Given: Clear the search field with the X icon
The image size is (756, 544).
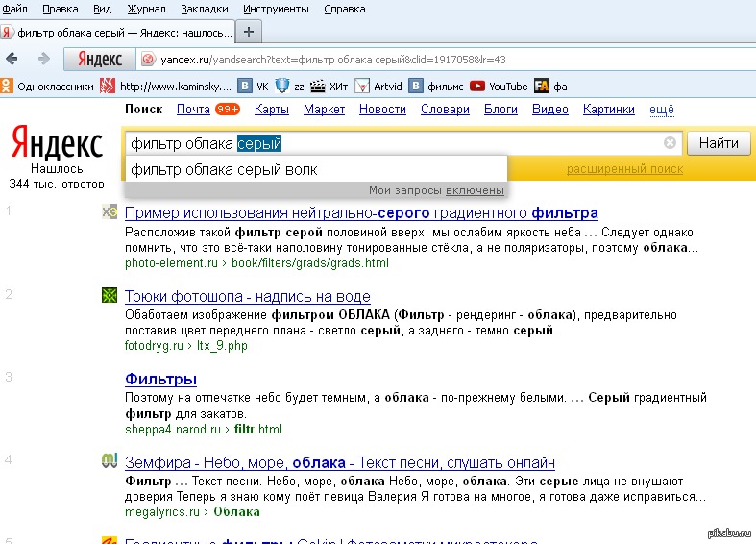Looking at the screenshot, I should 671,143.
